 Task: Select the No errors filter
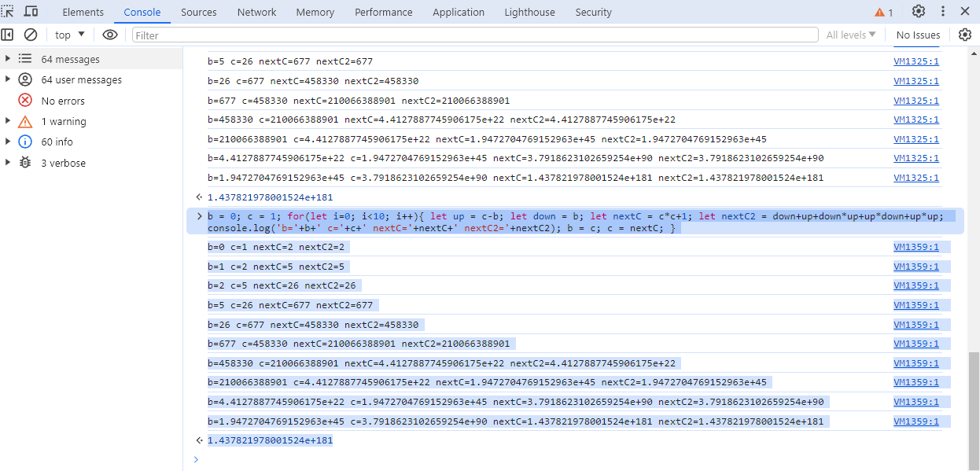[x=63, y=101]
